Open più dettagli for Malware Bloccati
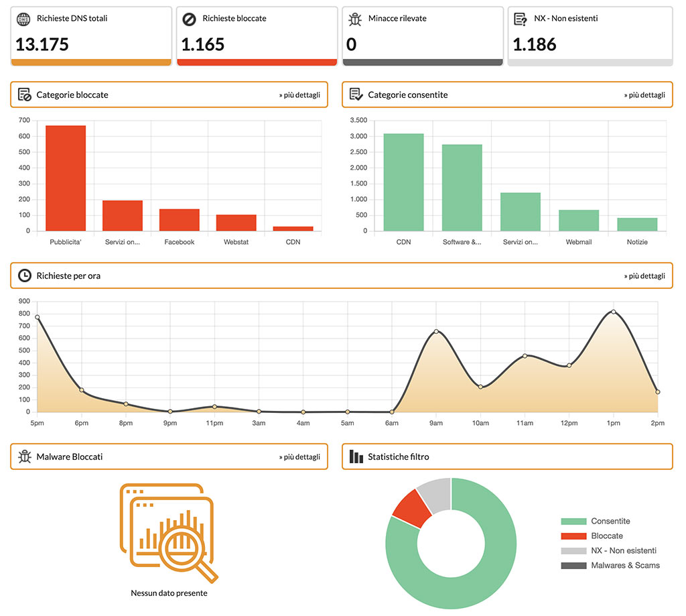This screenshot has width=686, height=616. 299,456
